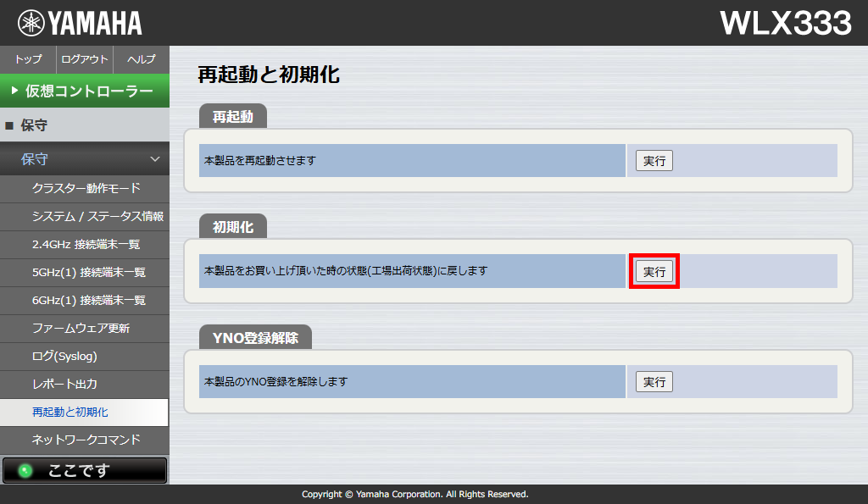Click the arrow icon beside 仮想コントローラー
The width and height of the screenshot is (868, 504).
tap(14, 90)
